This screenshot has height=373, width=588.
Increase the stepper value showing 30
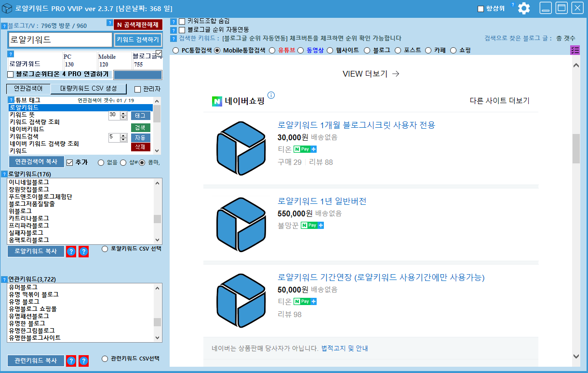pos(123,113)
